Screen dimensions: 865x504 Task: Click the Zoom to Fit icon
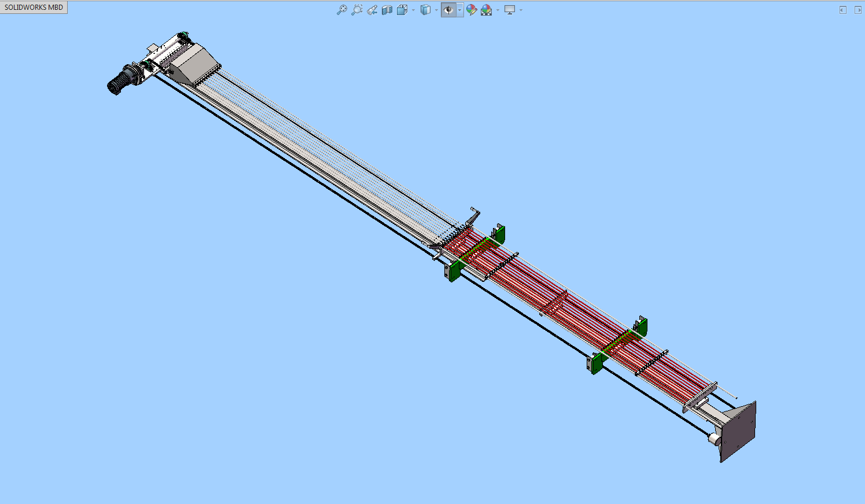[342, 10]
